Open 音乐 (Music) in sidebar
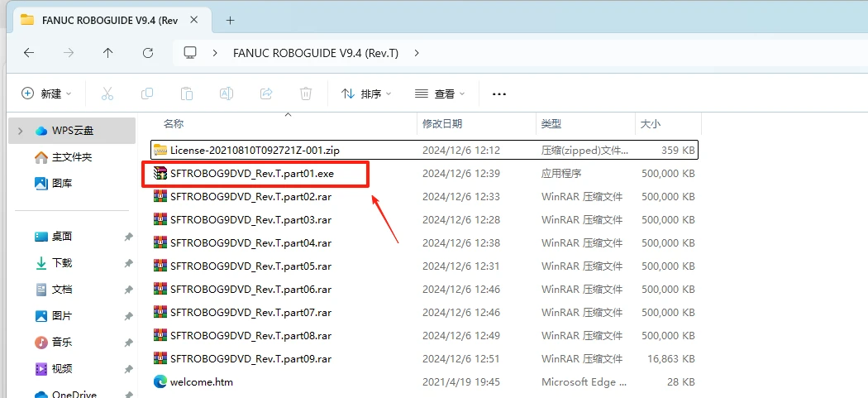 click(61, 342)
